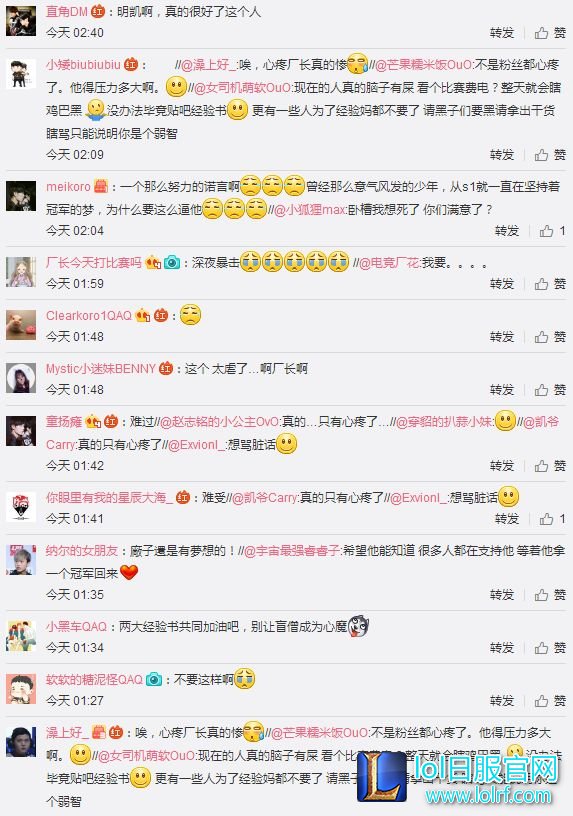This screenshot has width=573, height=816.
Task: Repost the comment by 小矮biubiubiu
Action: point(502,155)
